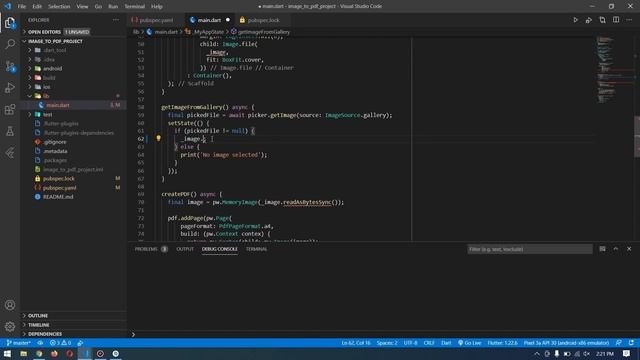
Task: Click the errors and warnings count in status bar
Action: 60,343
